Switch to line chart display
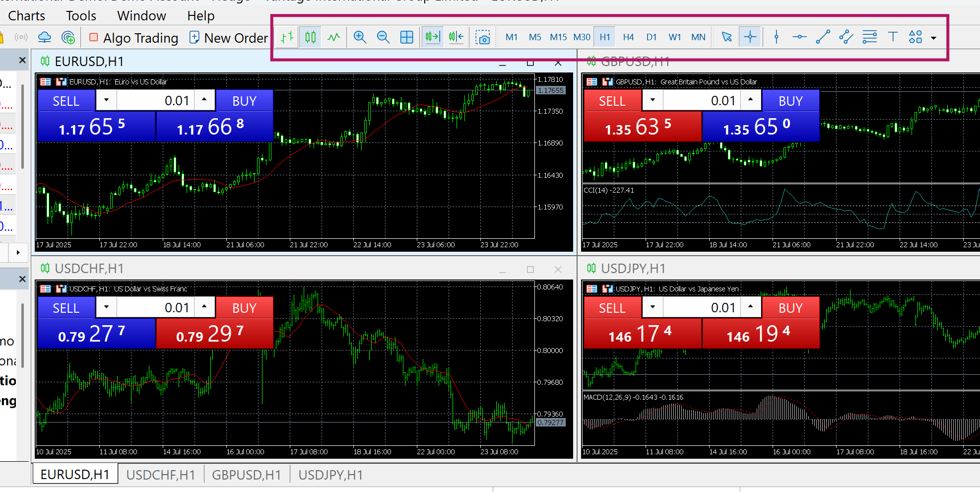Viewport: 980px width, 492px height. (334, 37)
